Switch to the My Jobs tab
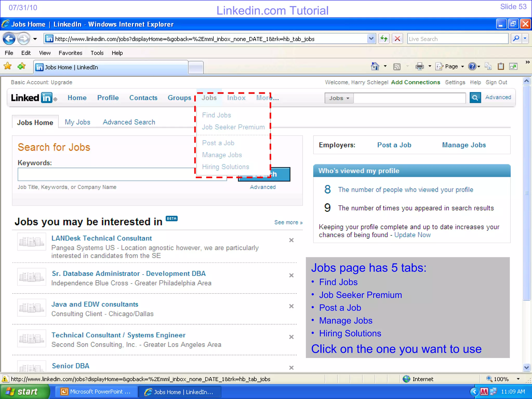The width and height of the screenshot is (532, 399). [77, 122]
